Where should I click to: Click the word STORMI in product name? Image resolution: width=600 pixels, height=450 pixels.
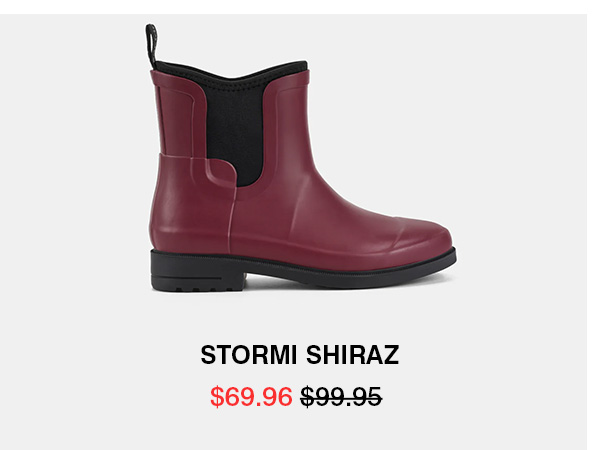249,355
